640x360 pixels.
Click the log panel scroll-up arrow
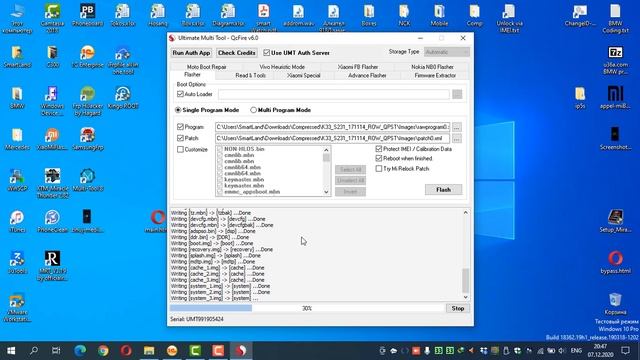pyautogui.click(x=465, y=213)
